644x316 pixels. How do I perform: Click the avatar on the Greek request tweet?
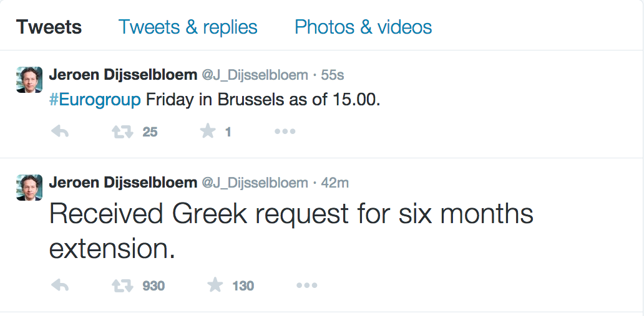click(x=29, y=188)
